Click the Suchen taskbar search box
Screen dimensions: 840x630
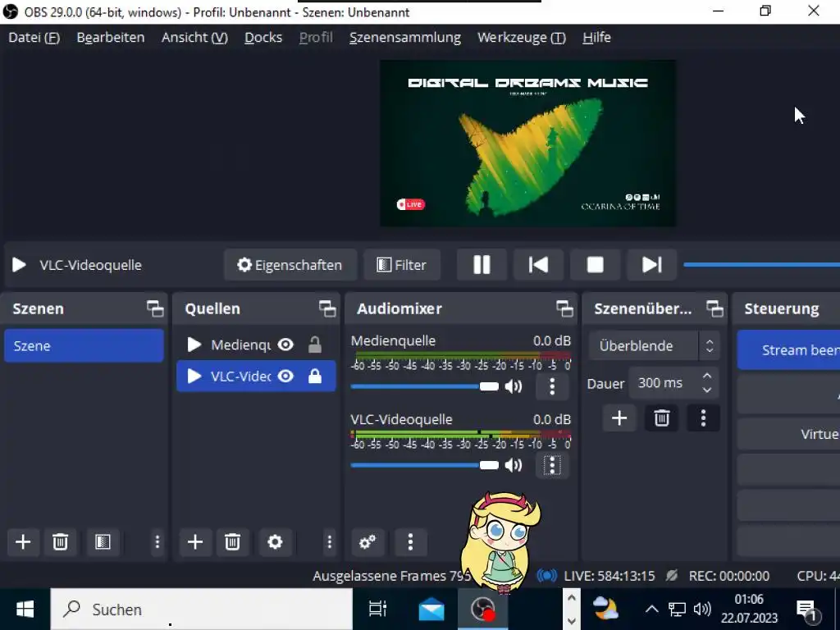pos(202,609)
